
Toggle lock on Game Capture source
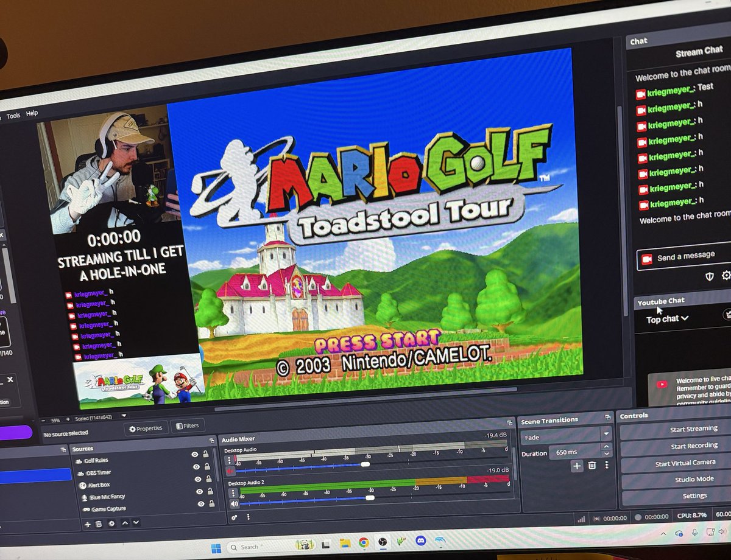[x=211, y=503]
